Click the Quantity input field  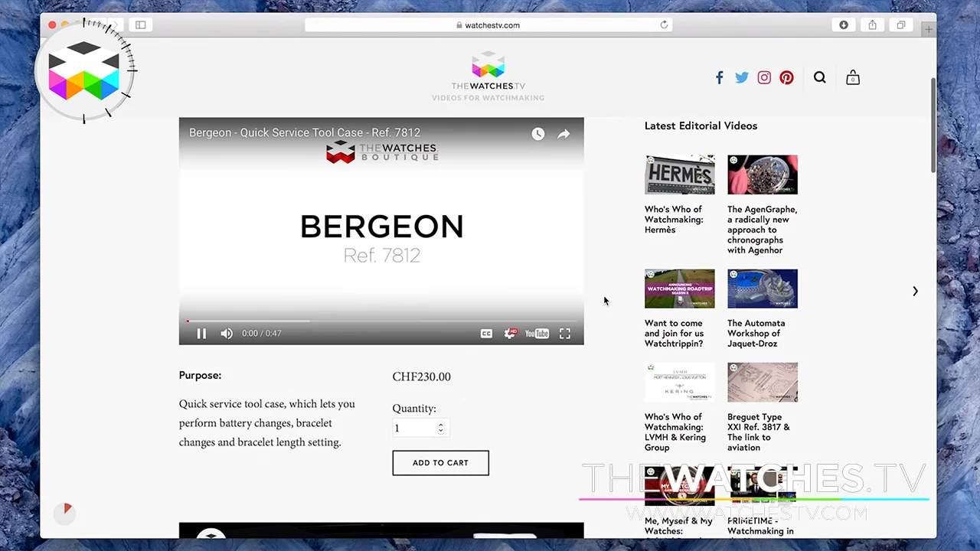pos(420,428)
